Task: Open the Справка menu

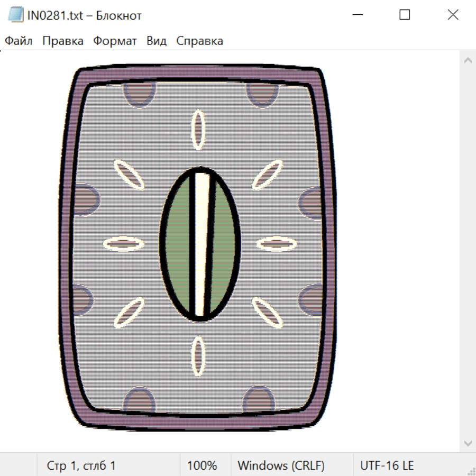Action: tap(199, 41)
